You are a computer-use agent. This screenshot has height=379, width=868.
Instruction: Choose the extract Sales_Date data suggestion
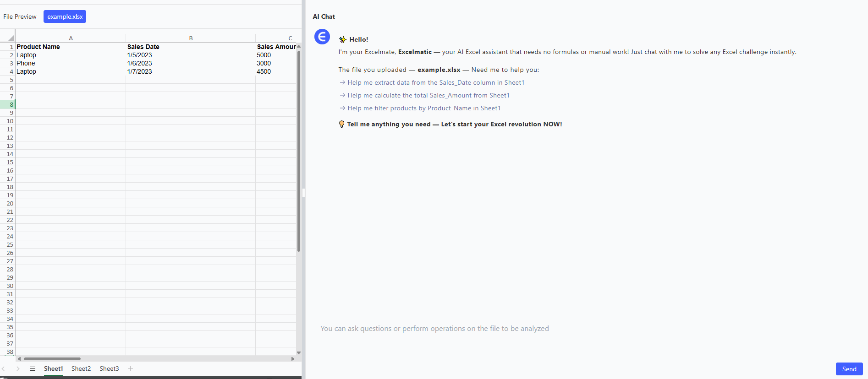coord(435,82)
